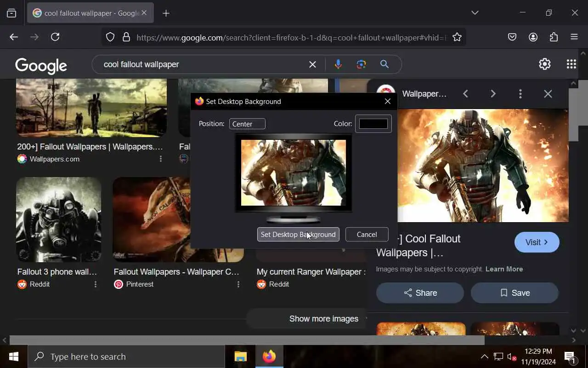Reload the current page
The width and height of the screenshot is (588, 368).
coord(55,37)
